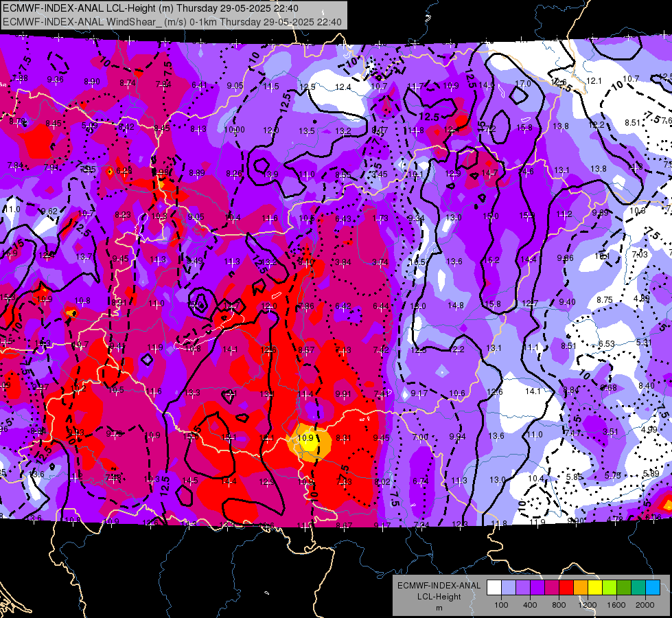This screenshot has height=618, width=672.
Task: Click the legend label 2000
Action: pyautogui.click(x=645, y=605)
